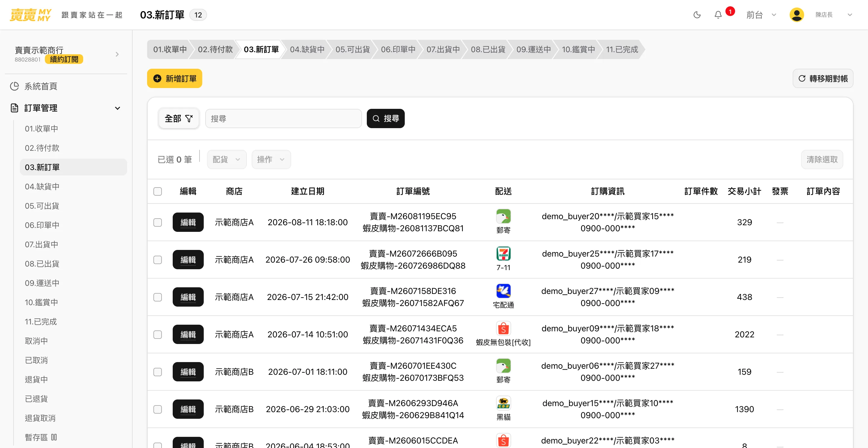Toggle dark mode moon icon

(x=697, y=15)
